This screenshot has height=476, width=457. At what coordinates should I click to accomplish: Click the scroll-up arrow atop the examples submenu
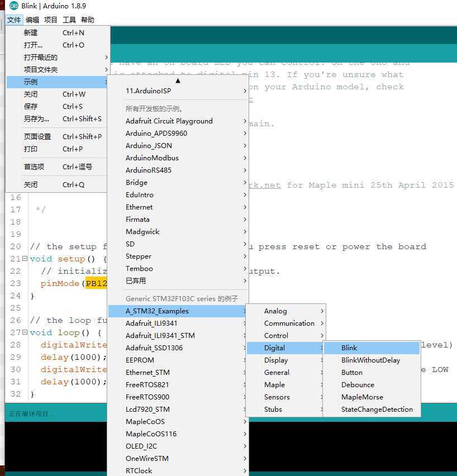[x=178, y=81]
